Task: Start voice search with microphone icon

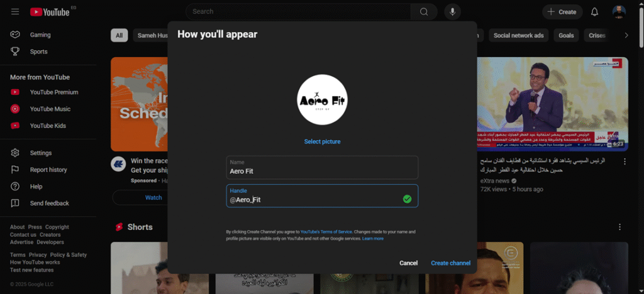Action: [453, 11]
